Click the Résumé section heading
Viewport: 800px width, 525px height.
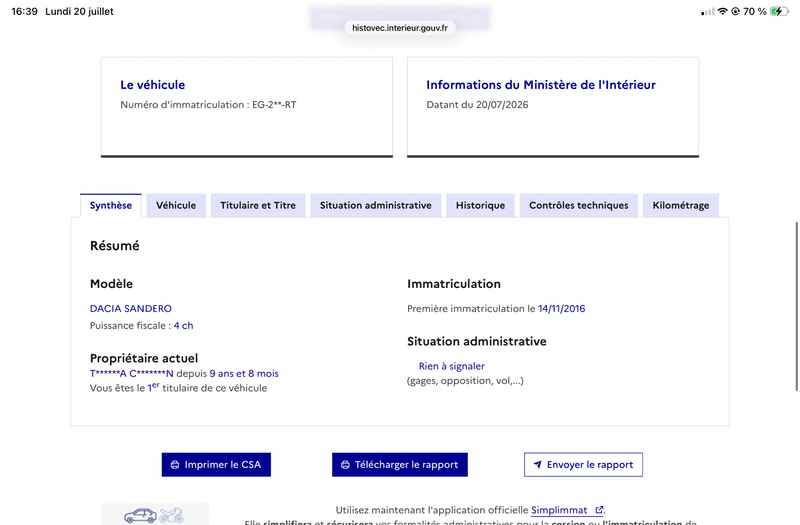(115, 246)
